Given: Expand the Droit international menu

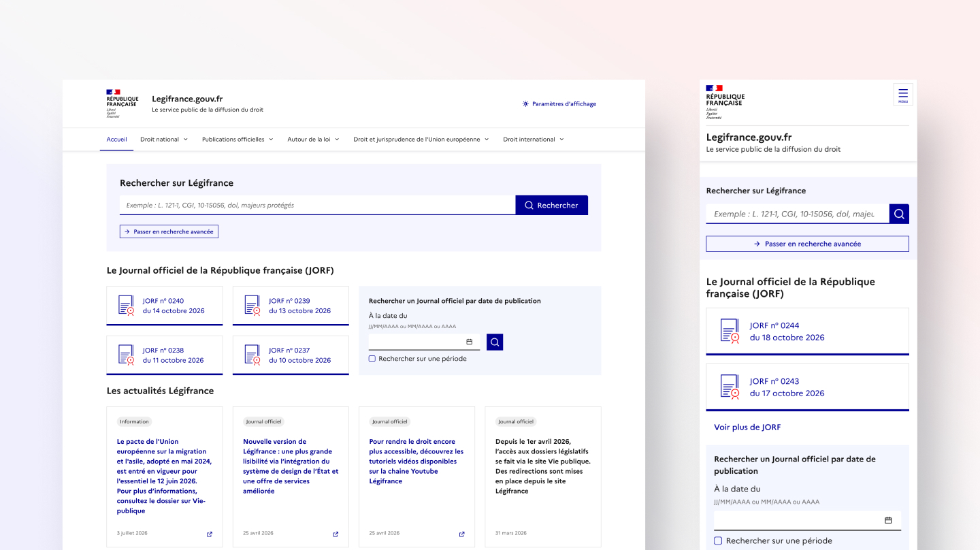Looking at the screenshot, I should 534,139.
